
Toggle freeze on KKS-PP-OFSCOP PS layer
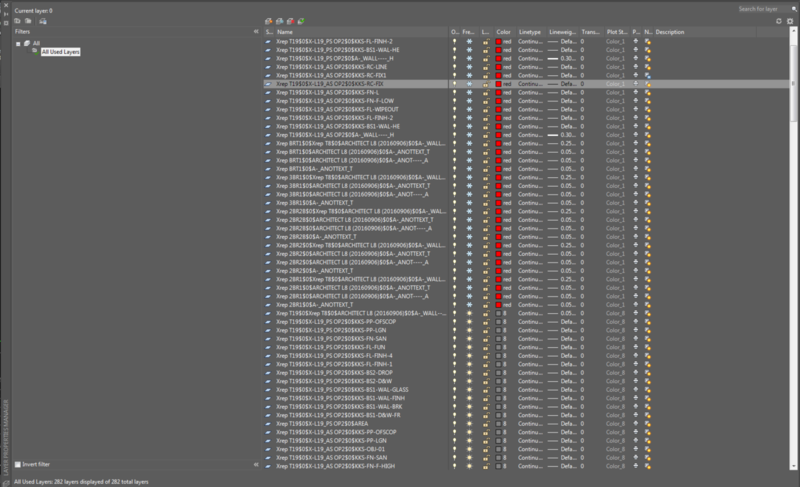click(469, 322)
